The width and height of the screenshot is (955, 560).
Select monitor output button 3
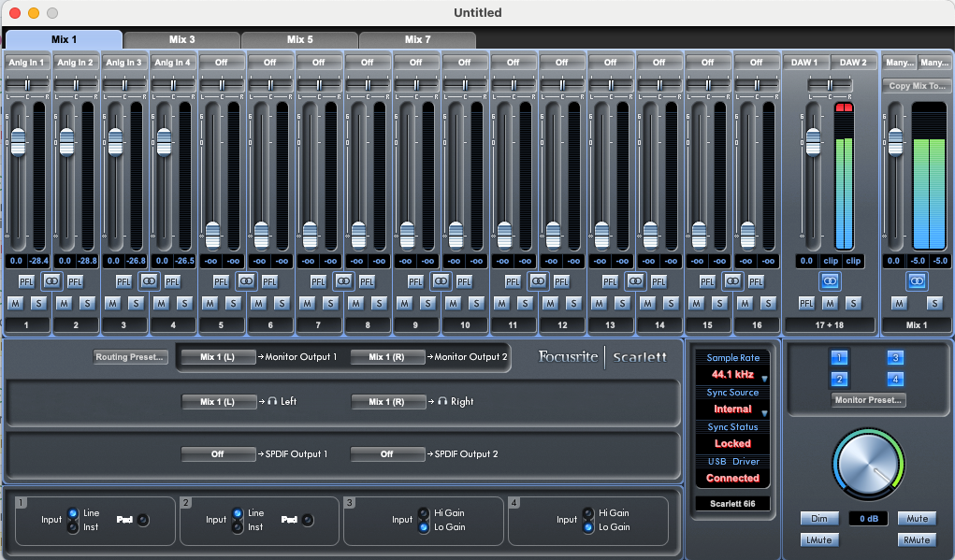(895, 358)
